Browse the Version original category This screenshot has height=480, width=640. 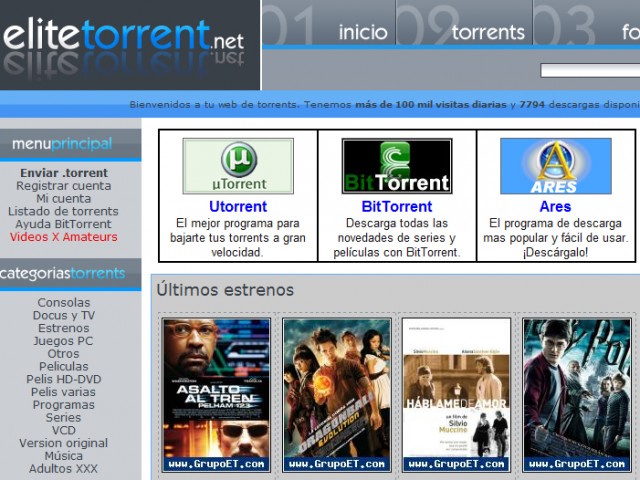coord(64,443)
